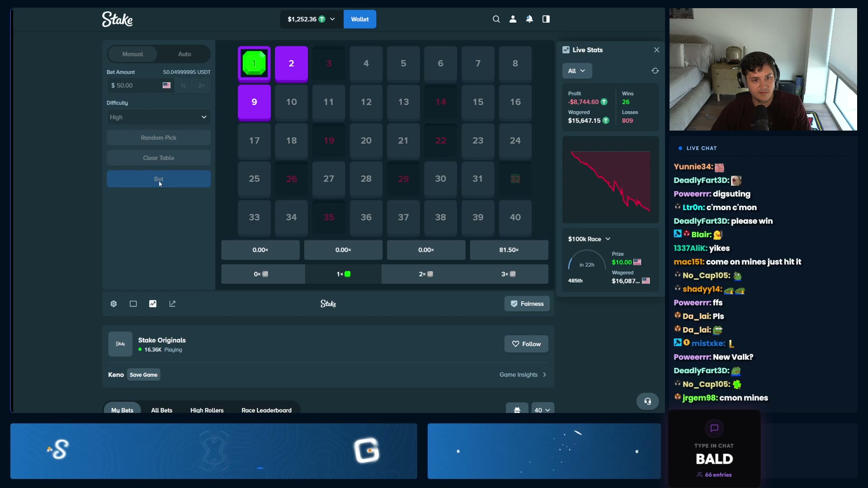Click the gem on tile 1
The image size is (868, 488).
click(254, 63)
